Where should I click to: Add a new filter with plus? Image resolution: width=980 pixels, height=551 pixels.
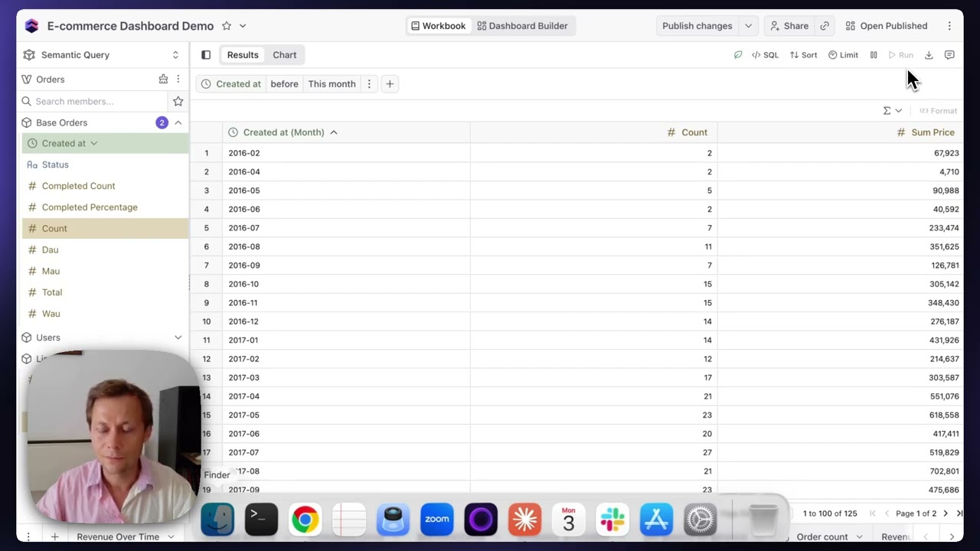click(390, 84)
